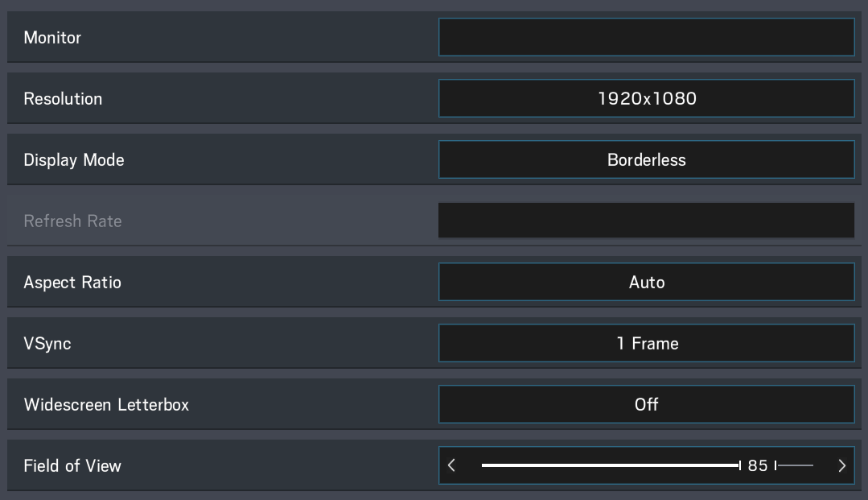Change Display Mode from Borderless
This screenshot has width=868, height=500.
[x=646, y=160]
